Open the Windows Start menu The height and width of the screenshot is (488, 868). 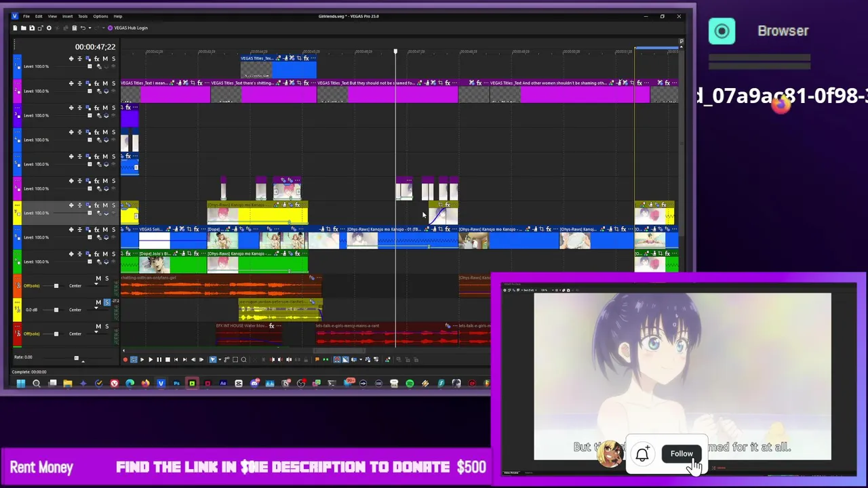(x=20, y=383)
